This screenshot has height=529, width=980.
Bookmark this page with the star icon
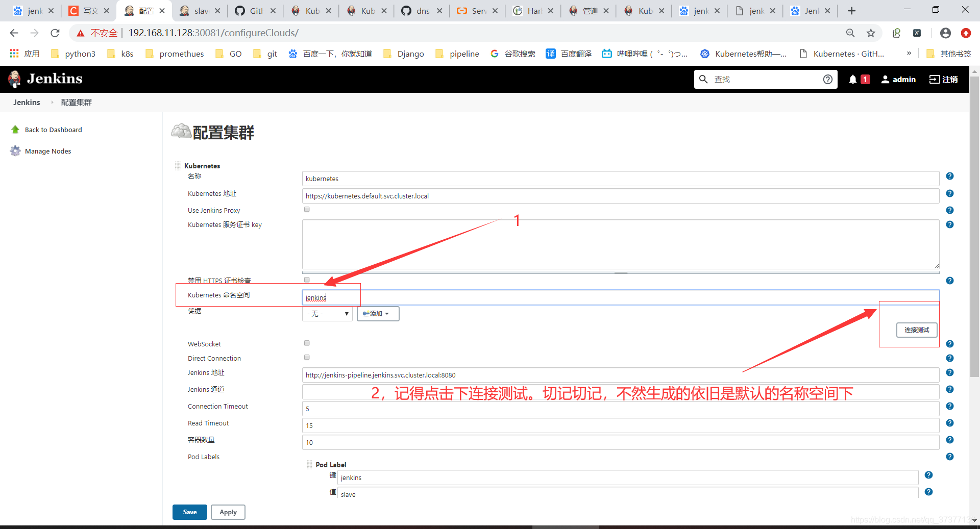(x=871, y=33)
